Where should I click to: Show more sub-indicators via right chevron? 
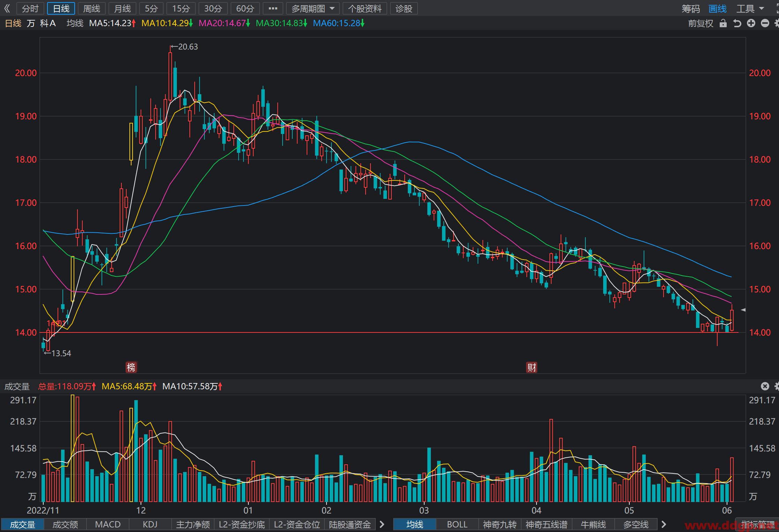[382, 524]
